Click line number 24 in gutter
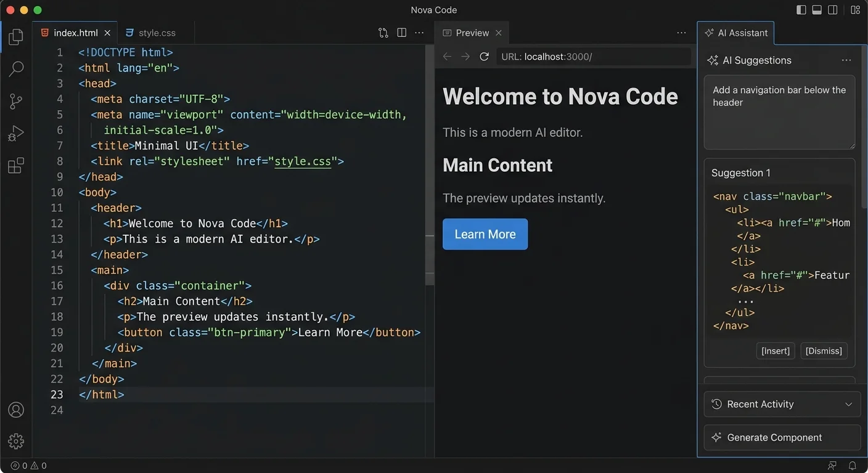This screenshot has height=473, width=868. tap(57, 410)
